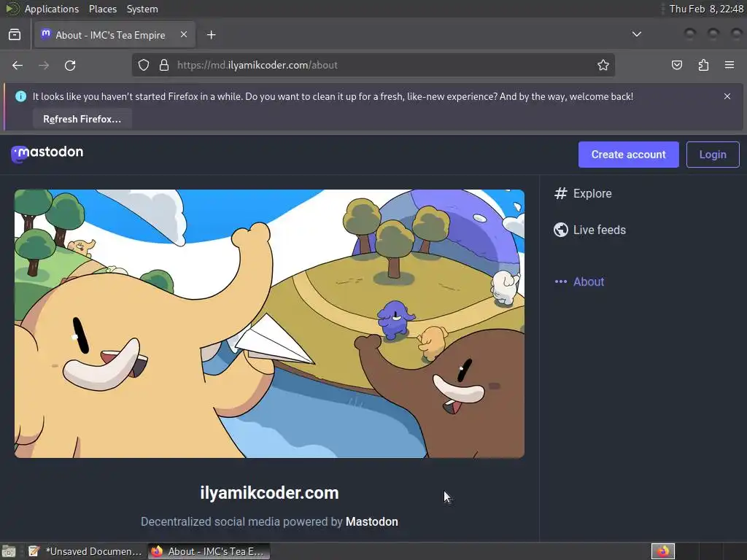Focus the URL address bar
The width and height of the screenshot is (747, 560).
pos(373,65)
